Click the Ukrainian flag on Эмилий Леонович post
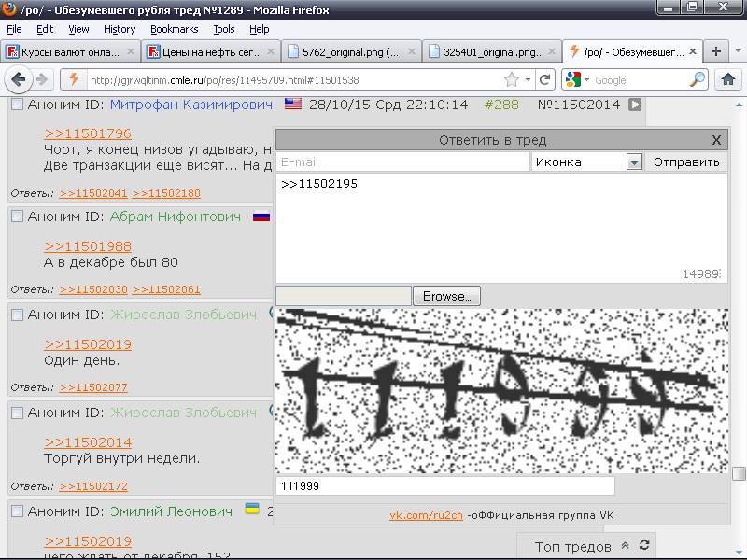 [252, 509]
